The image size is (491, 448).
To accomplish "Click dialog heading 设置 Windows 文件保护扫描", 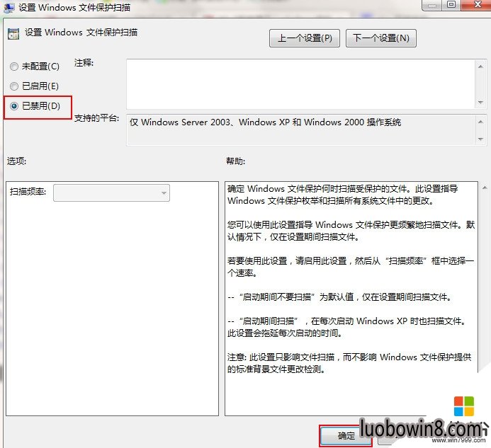I will click(81, 33).
